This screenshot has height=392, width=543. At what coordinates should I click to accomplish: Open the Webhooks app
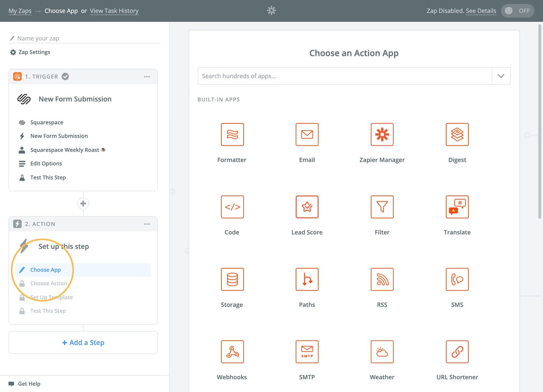232,352
